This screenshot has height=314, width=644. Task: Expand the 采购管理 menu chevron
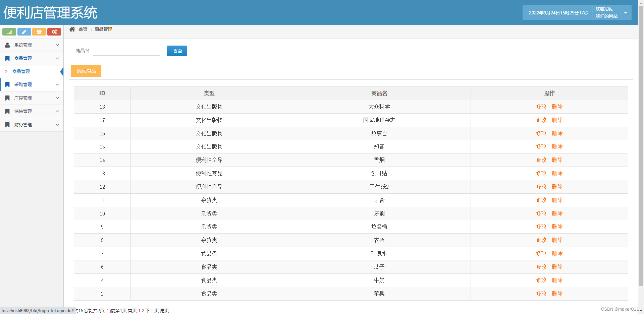click(57, 84)
